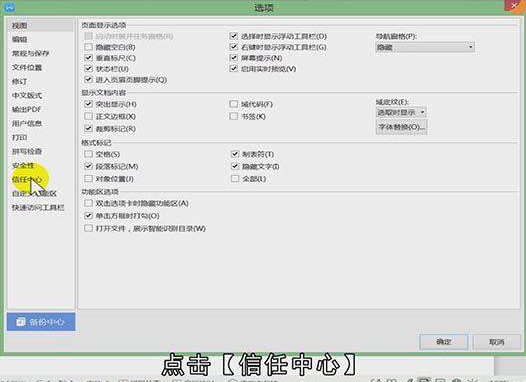This screenshot has height=382, width=526.
Task: Uncheck the 状态栏(U) option
Action: (88, 69)
